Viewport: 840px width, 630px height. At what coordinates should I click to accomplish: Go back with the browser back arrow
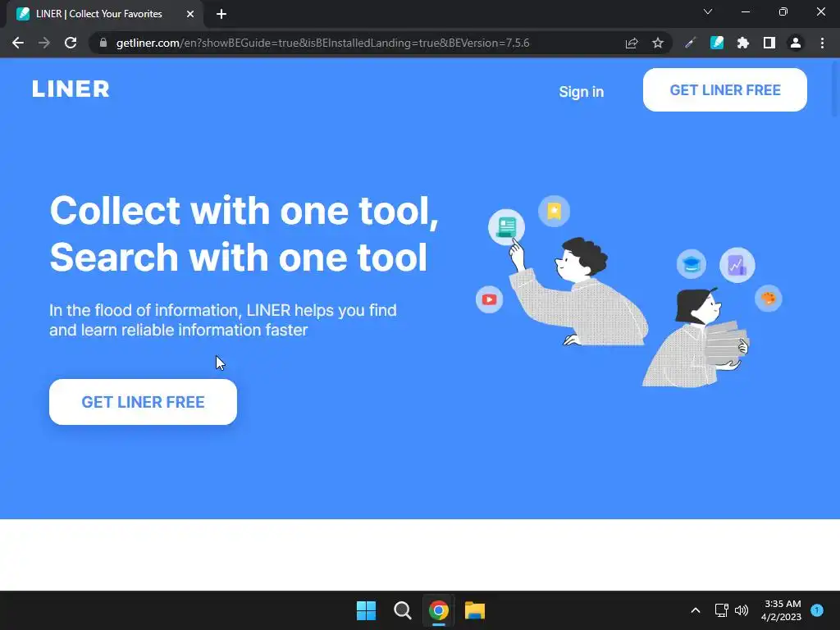(x=18, y=43)
